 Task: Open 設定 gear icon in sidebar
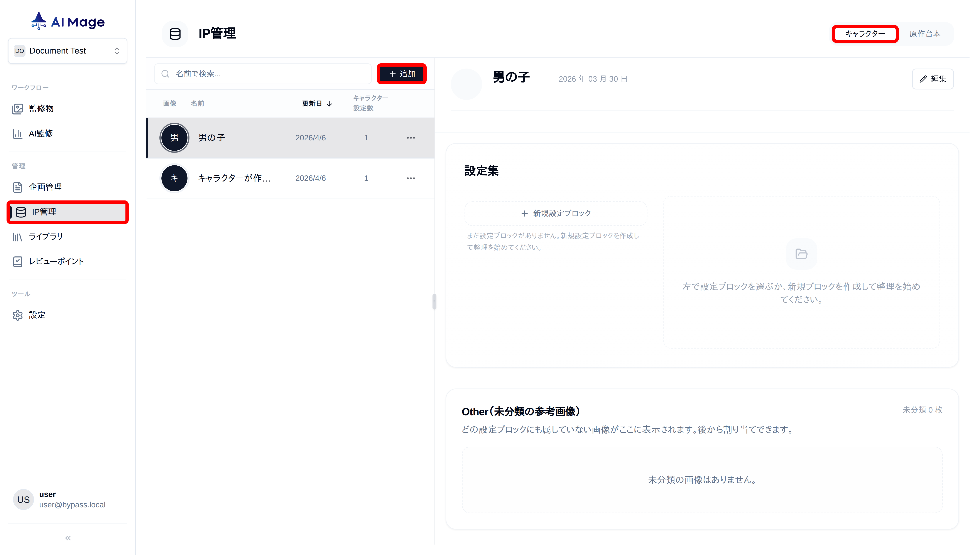[x=37, y=315]
